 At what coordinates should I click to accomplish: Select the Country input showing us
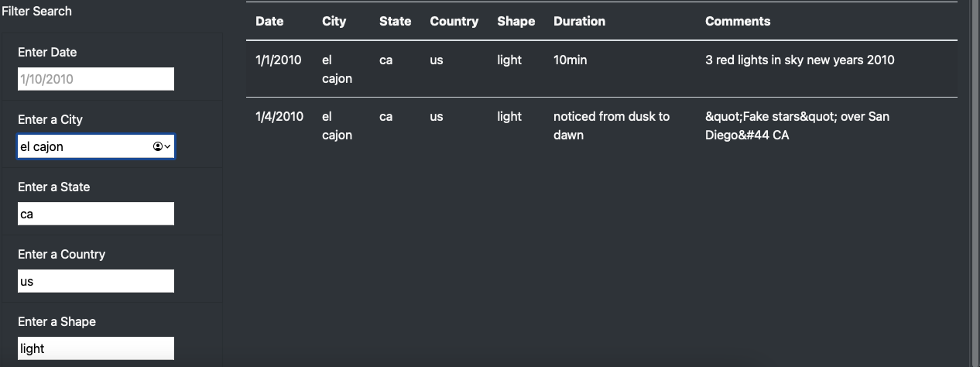click(95, 281)
